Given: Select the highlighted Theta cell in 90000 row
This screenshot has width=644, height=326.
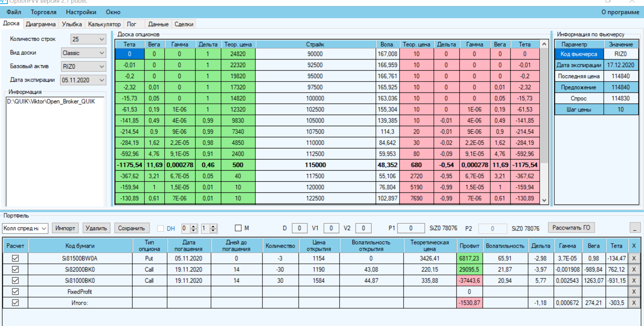Looking at the screenshot, I should [x=130, y=54].
